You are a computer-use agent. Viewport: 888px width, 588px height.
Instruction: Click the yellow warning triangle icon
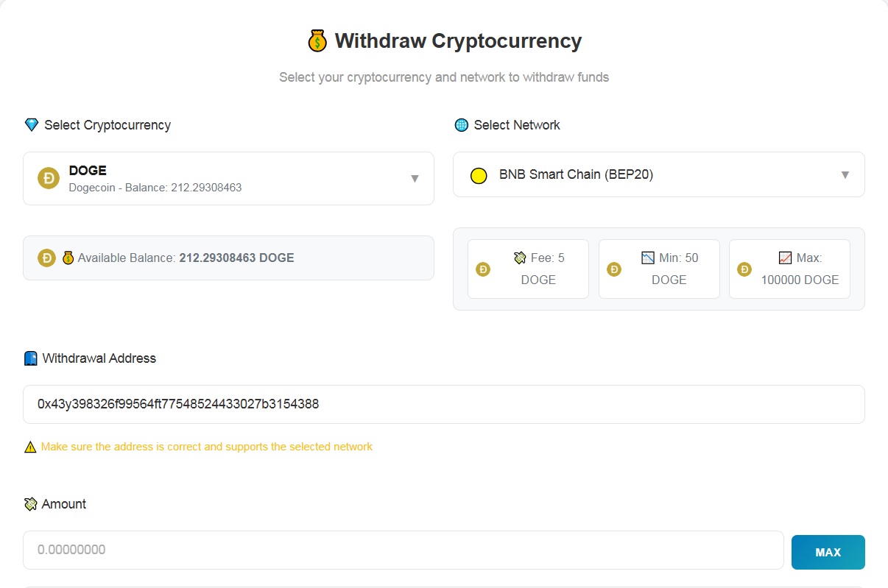[x=30, y=447]
